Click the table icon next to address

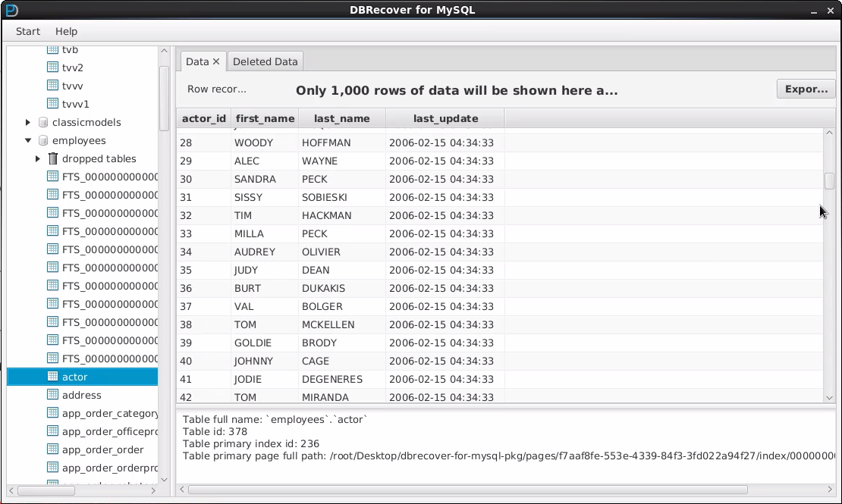(52, 395)
